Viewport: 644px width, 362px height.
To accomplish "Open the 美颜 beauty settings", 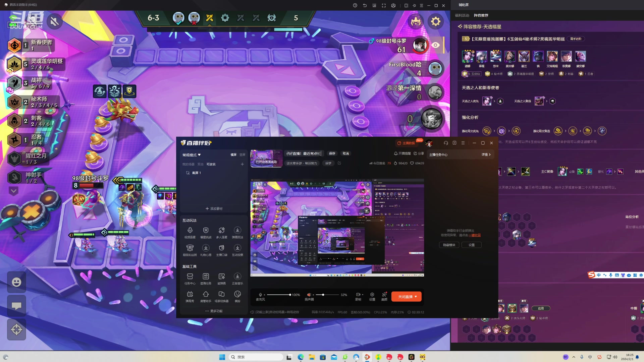I will (x=384, y=296).
